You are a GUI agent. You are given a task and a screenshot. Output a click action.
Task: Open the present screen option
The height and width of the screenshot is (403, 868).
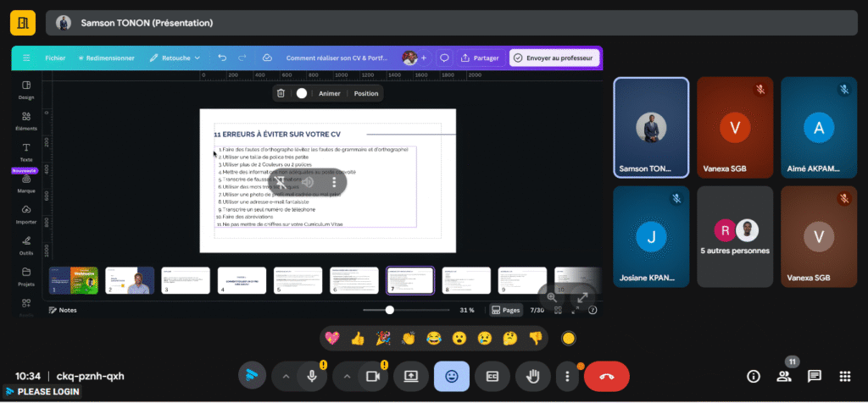coord(412,376)
